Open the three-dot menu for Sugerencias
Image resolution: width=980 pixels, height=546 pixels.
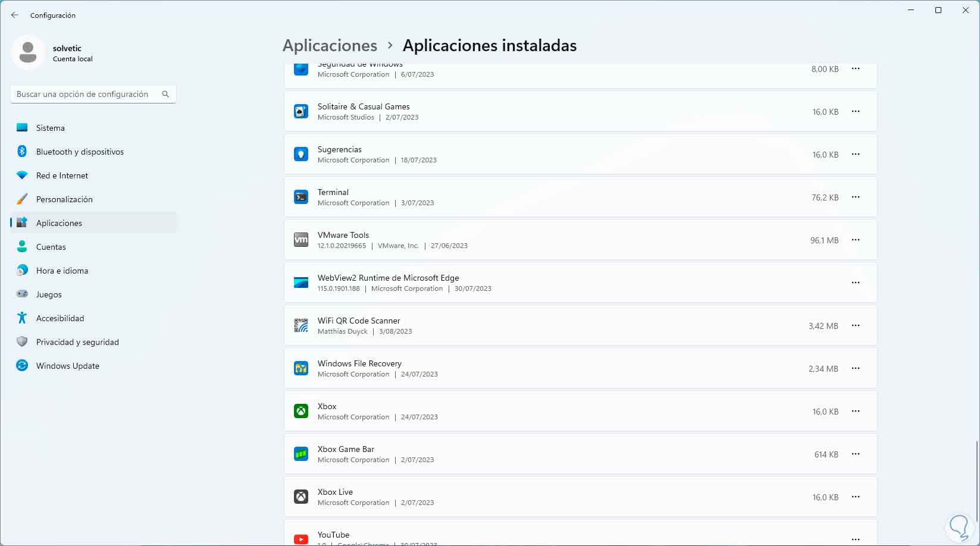click(x=856, y=154)
